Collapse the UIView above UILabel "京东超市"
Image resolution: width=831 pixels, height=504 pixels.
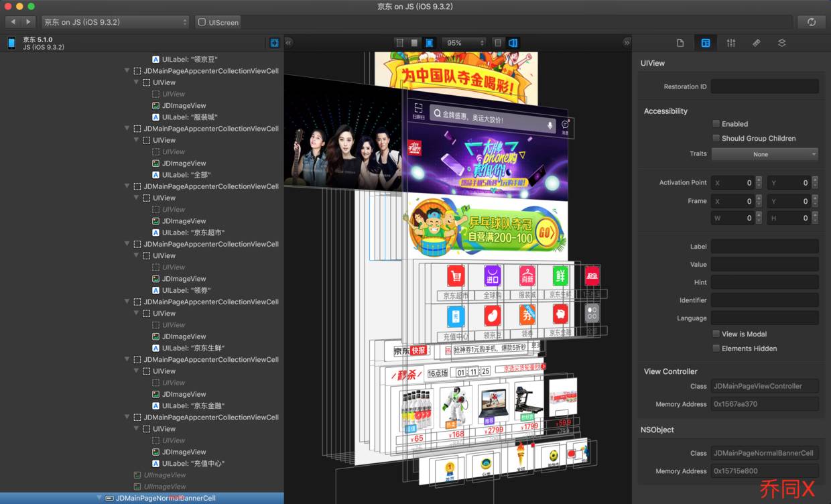(x=137, y=198)
